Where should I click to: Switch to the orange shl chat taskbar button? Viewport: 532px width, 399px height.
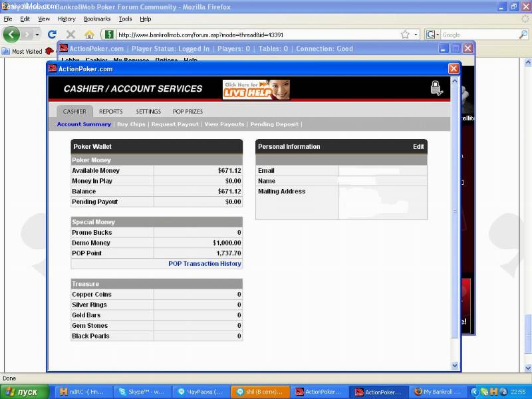259,392
